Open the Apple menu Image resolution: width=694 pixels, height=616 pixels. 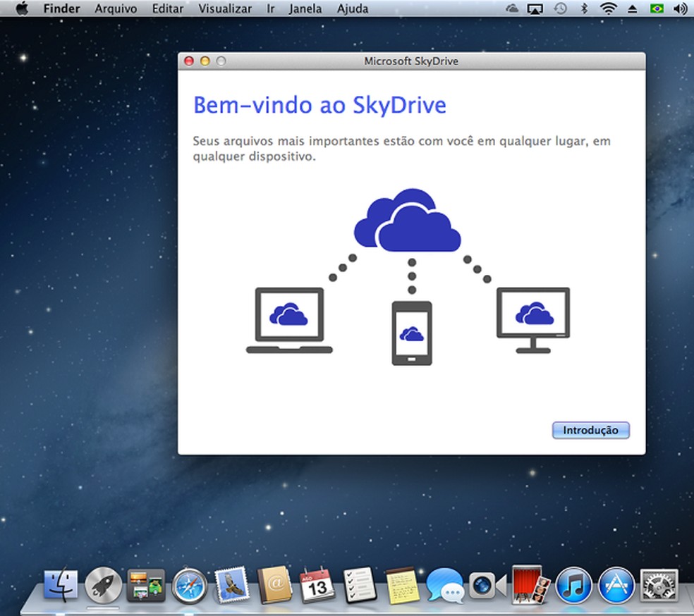point(22,8)
